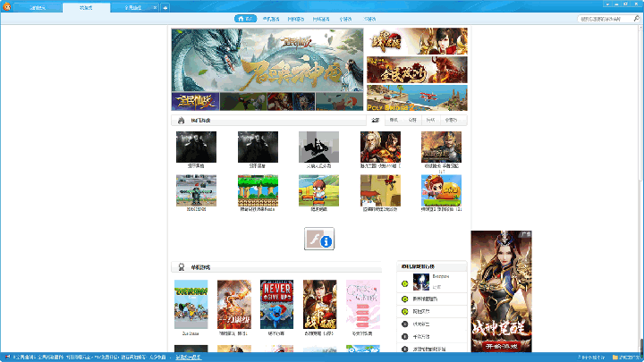Open the red-haired chibi character game
Image resolution: width=644 pixels, height=362 pixels.
(x=441, y=190)
